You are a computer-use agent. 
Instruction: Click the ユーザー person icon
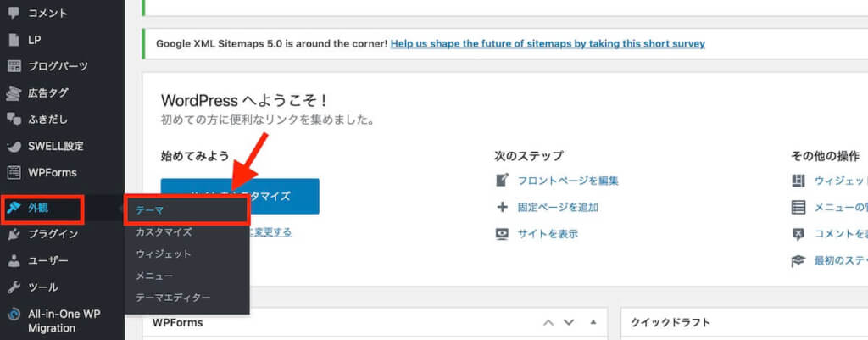(14, 260)
